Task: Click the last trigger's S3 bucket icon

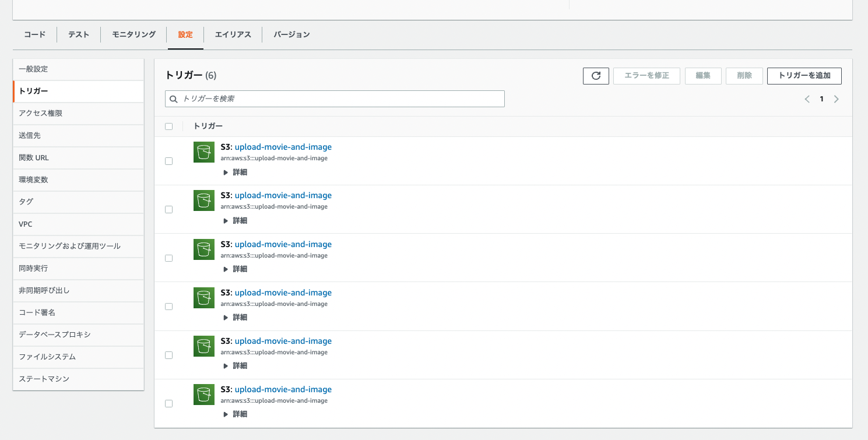Action: [x=204, y=395]
